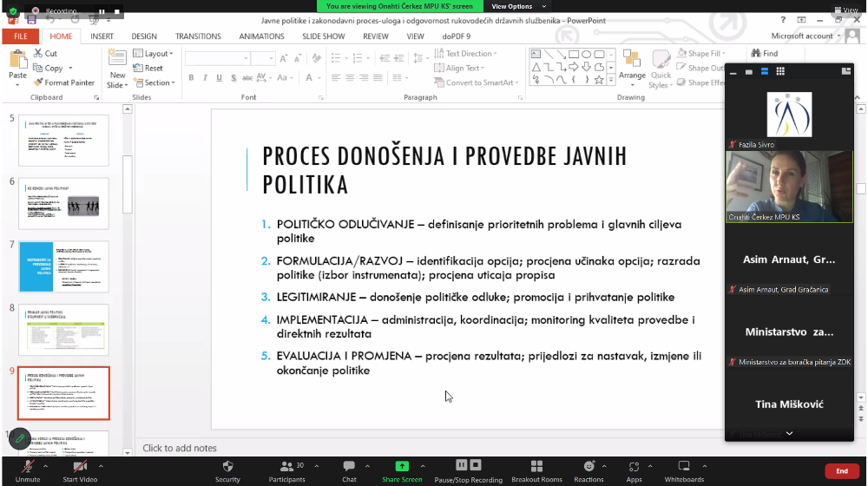Clear all formatting with eraser icon

(x=317, y=58)
